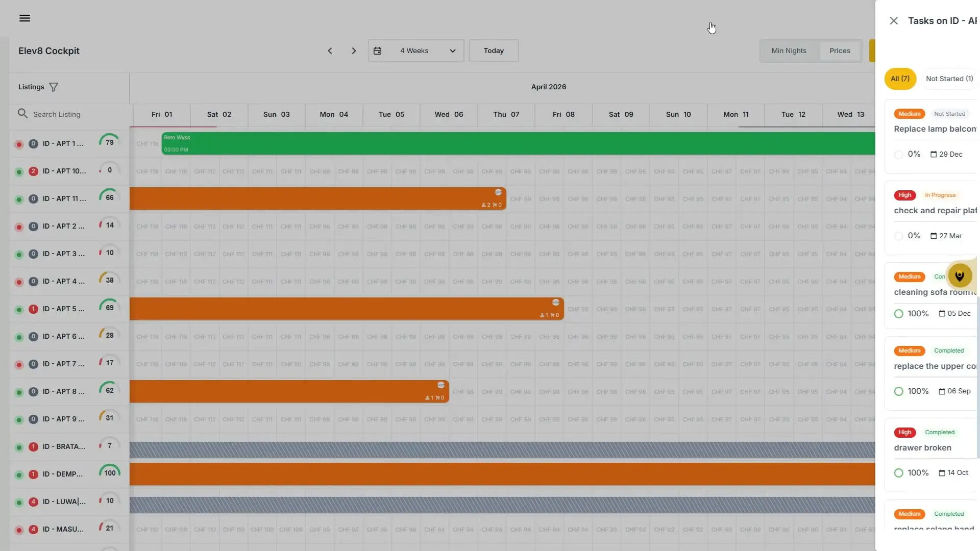This screenshot has height=551, width=980.
Task: Click the task badge on ID - LUWA
Action: point(33,502)
